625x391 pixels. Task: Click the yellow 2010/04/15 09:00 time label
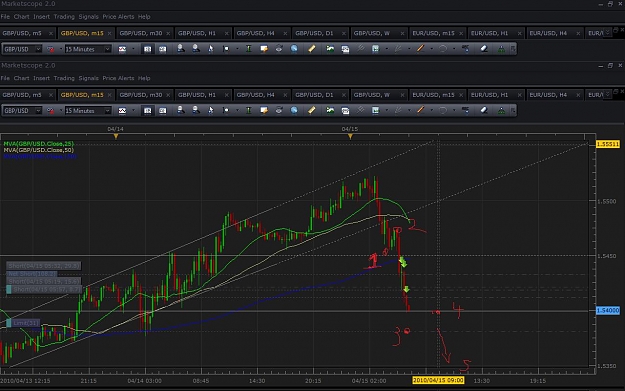(x=438, y=380)
